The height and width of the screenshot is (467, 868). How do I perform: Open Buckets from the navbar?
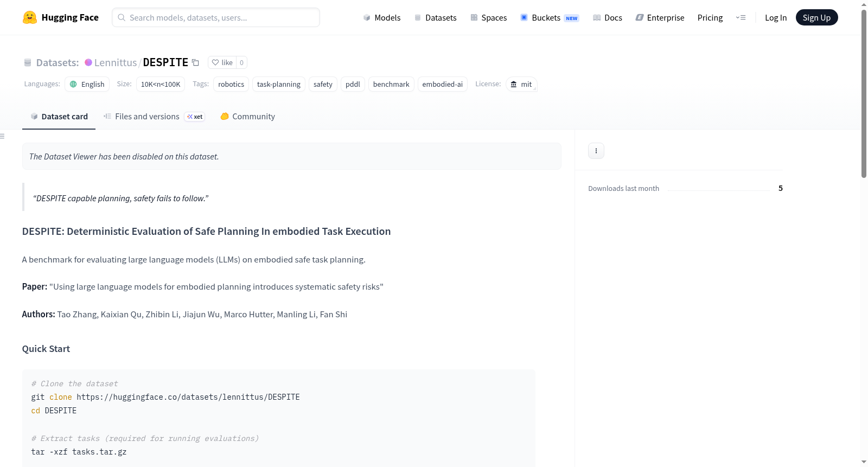[550, 17]
